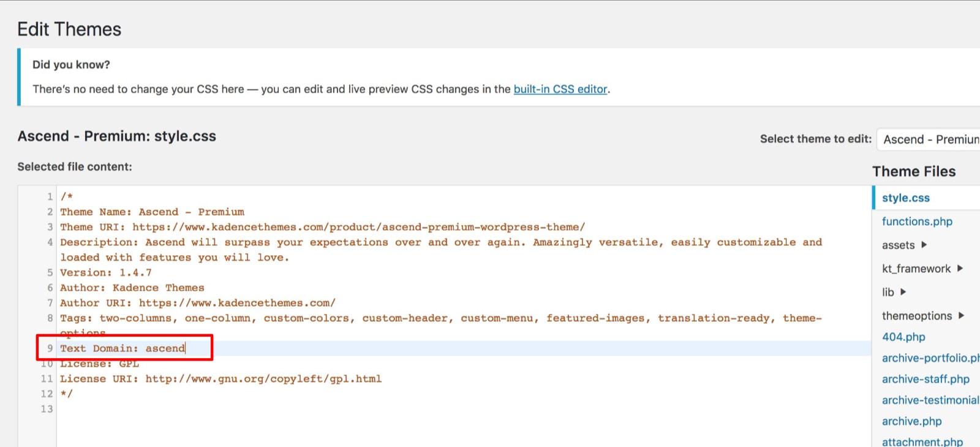The image size is (980, 447).
Task: Expand the themeoptions folder arrow
Action: [x=961, y=316]
